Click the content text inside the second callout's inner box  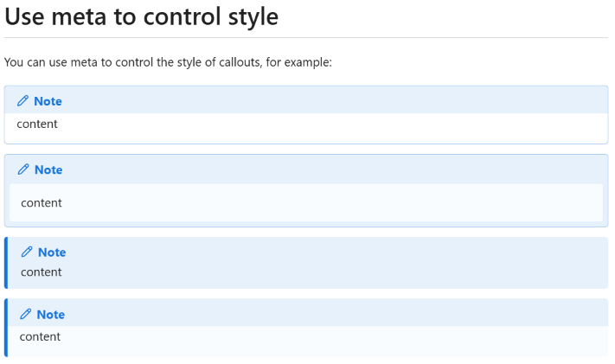pos(42,203)
